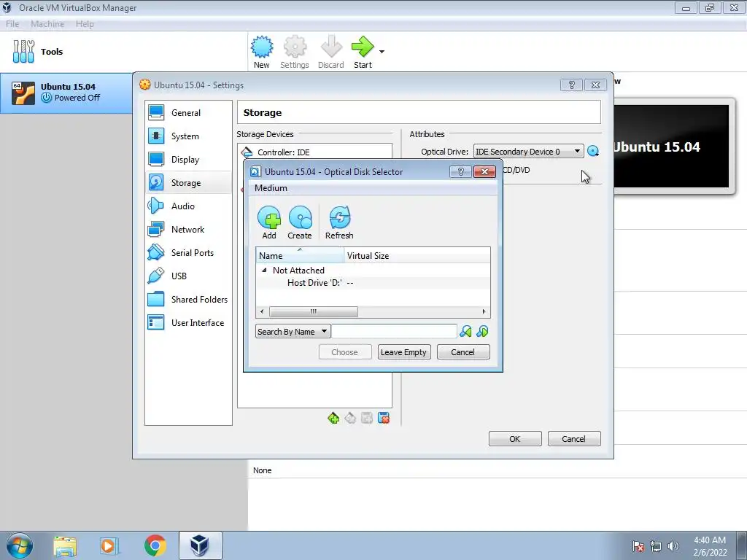Click the green Start arrow
The width and height of the screenshot is (747, 560).
point(363,47)
